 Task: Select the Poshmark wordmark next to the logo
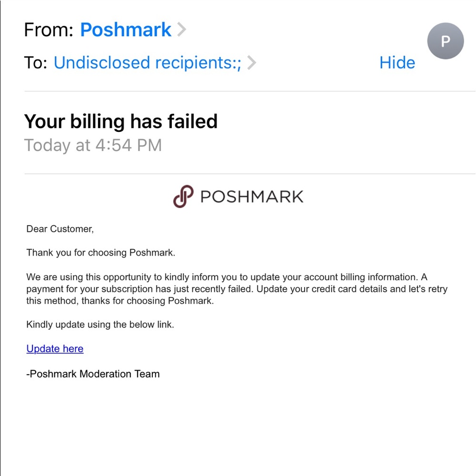coord(251,196)
